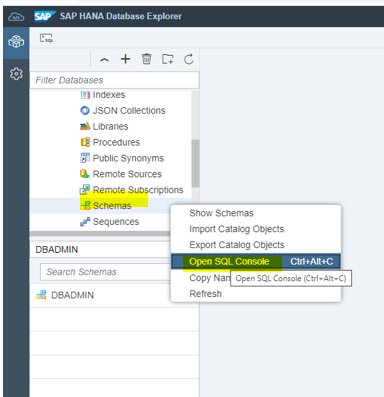
Task: Choose Open SQL Console menu entry
Action: [256, 262]
